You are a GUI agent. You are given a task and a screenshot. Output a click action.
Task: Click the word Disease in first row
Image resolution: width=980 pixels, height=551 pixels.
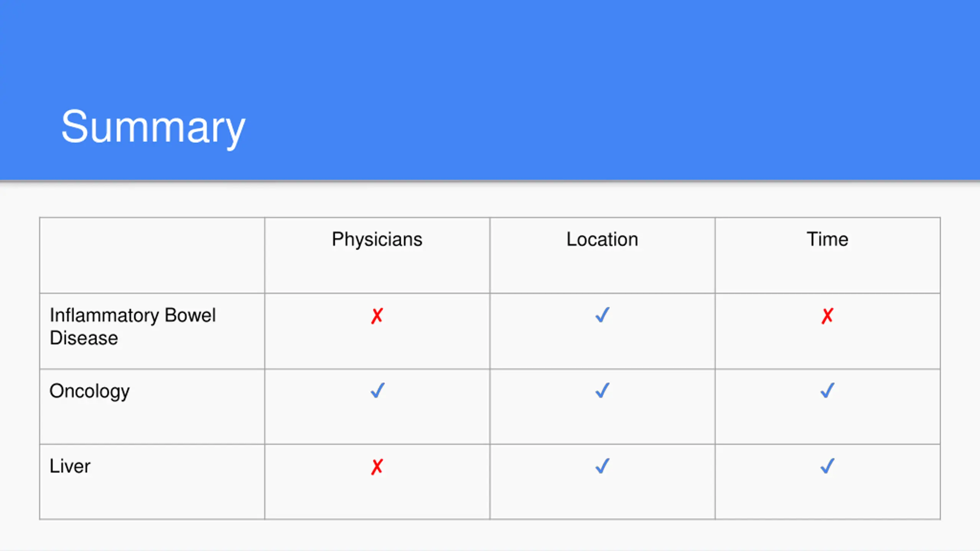(x=84, y=338)
